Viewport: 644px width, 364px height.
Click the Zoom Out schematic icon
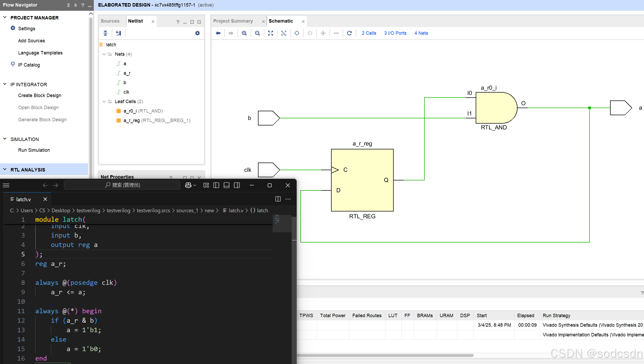coord(257,33)
